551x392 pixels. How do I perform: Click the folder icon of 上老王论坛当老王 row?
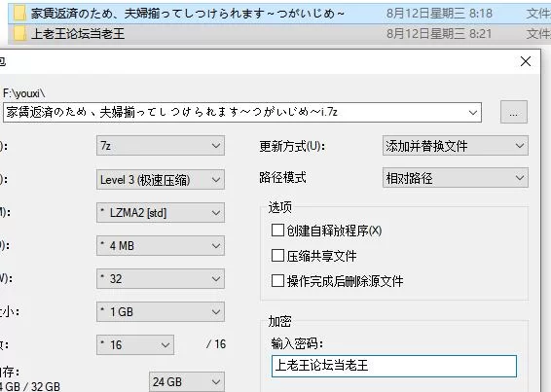point(19,34)
